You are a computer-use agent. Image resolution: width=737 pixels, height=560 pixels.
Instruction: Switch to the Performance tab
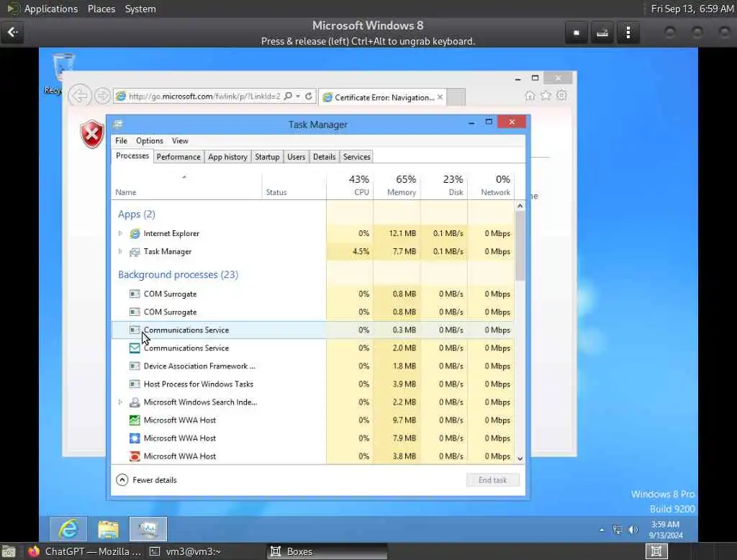click(x=178, y=157)
